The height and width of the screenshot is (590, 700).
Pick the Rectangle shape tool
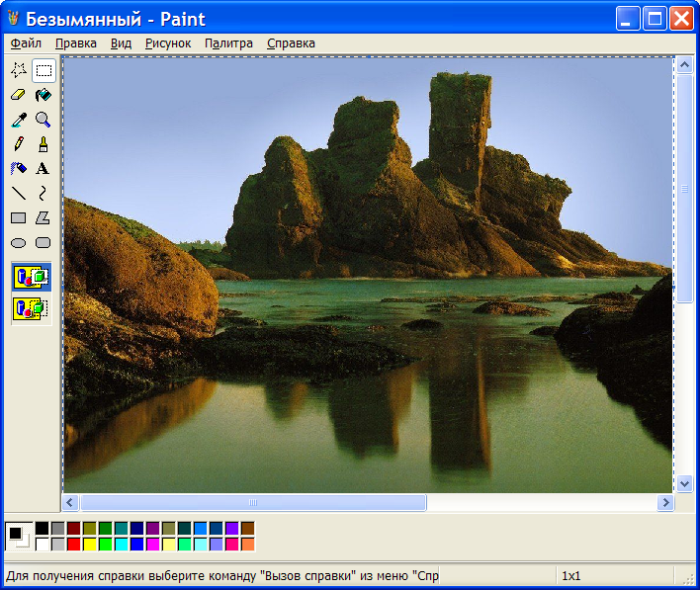point(19,217)
